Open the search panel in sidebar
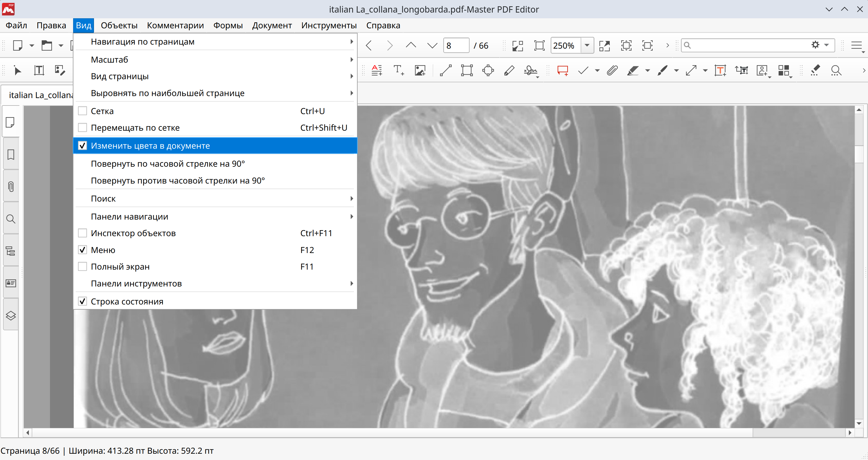 click(11, 219)
